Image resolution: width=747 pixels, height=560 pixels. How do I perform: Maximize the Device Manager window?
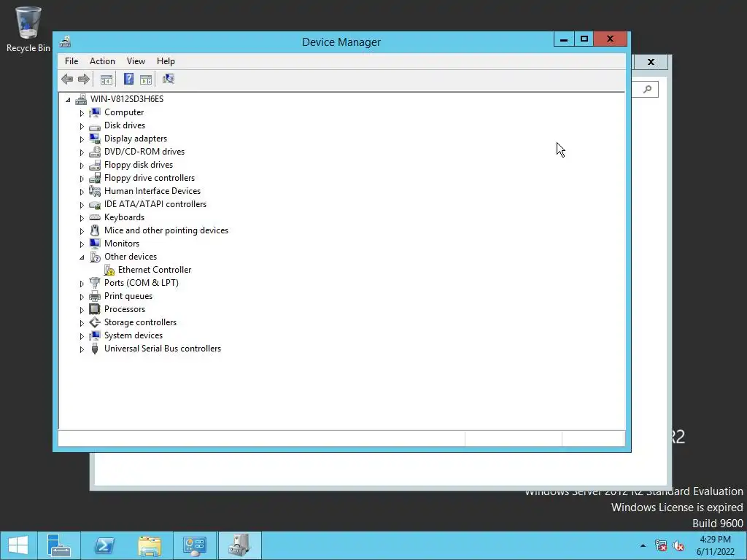point(584,39)
